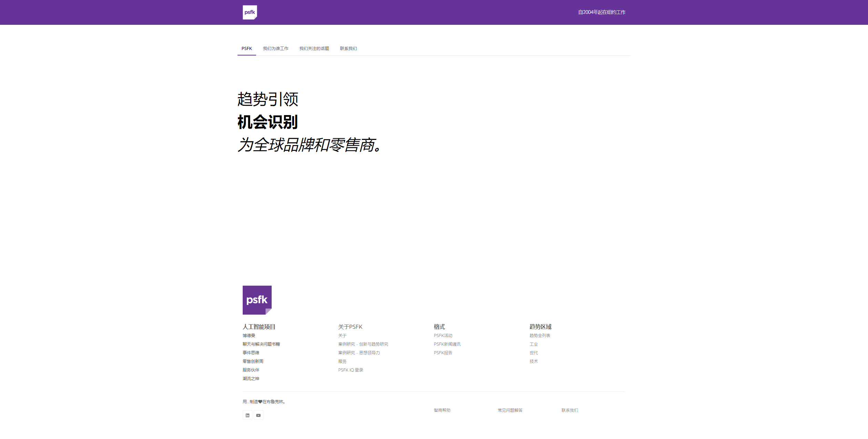Click 联系我们 in the top navigation

point(348,48)
